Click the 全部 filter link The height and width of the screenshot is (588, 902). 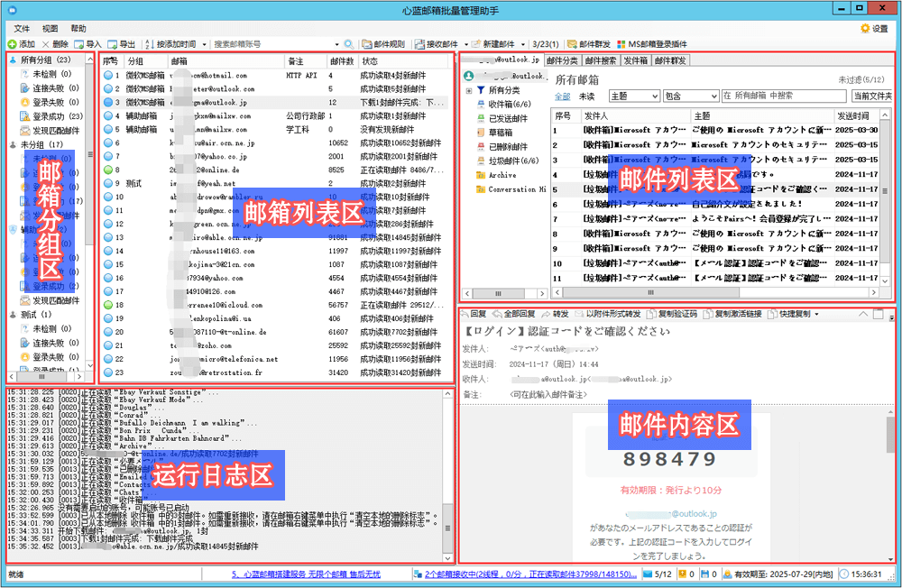tap(562, 96)
